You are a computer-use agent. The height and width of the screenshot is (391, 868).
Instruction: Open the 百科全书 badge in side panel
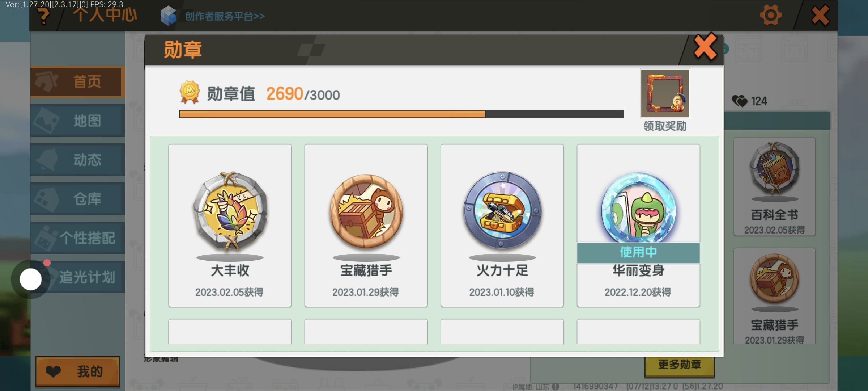[x=774, y=187]
